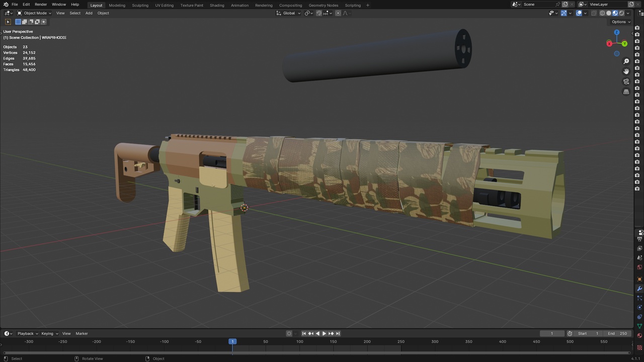Screen dimensions: 644x362
Task: Switch to rendered viewport shading
Action: 621,13
